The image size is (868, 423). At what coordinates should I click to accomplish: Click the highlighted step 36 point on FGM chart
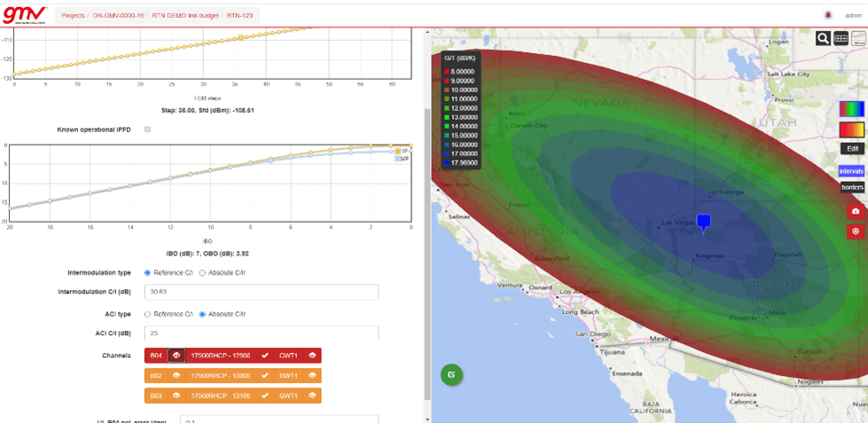[x=240, y=37]
